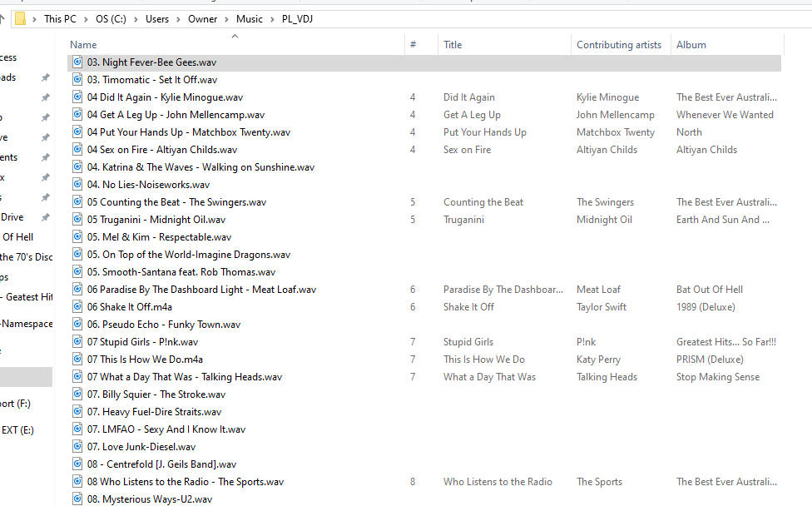This screenshot has width=812, height=506.
Task: Select file 08 Who Listens to the Radio - The Sports.wav
Action: [x=186, y=482]
